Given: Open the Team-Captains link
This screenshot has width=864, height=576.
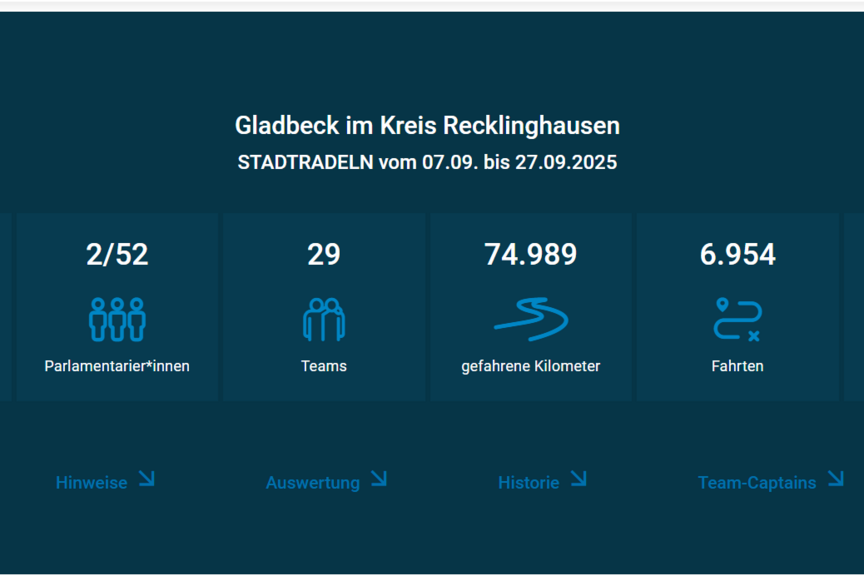Looking at the screenshot, I should (756, 483).
